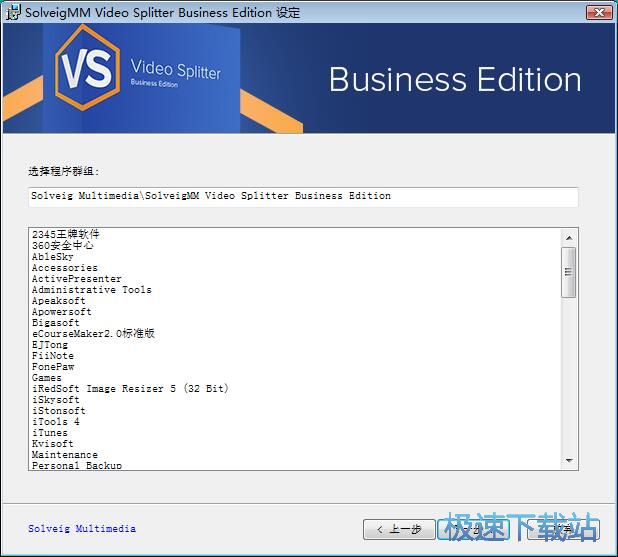618x557 pixels.
Task: Open the Solveig Multimedia link
Action: click(x=82, y=529)
